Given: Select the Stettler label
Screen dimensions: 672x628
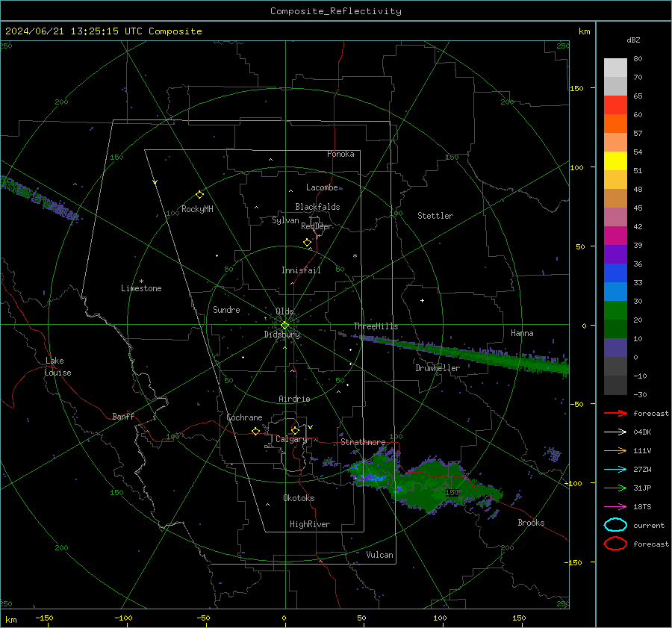Looking at the screenshot, I should point(435,216).
